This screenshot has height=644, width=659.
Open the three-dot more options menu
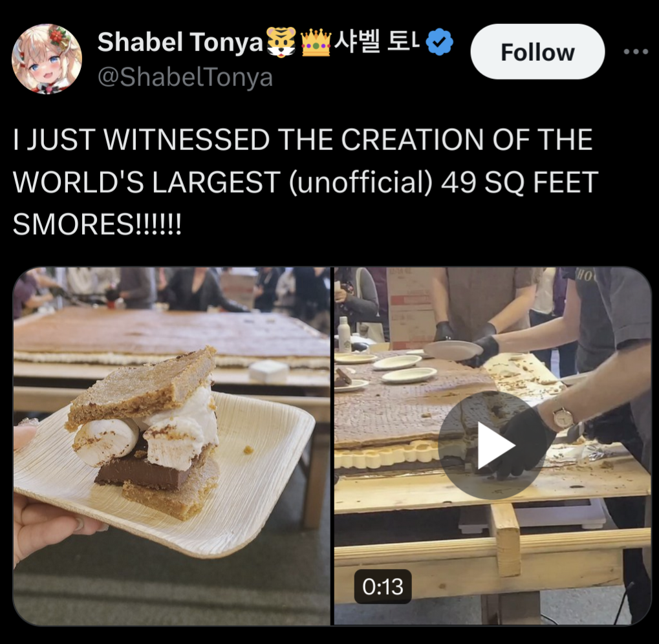click(x=636, y=52)
